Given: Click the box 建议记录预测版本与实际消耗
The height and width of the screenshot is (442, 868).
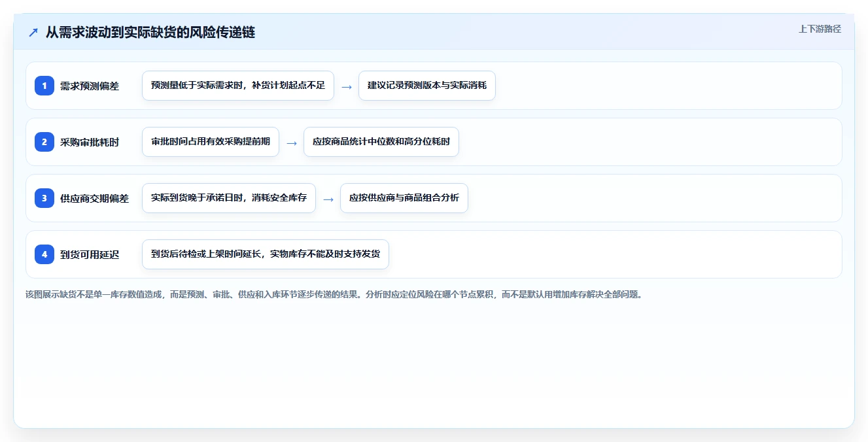Looking at the screenshot, I should (x=427, y=86).
